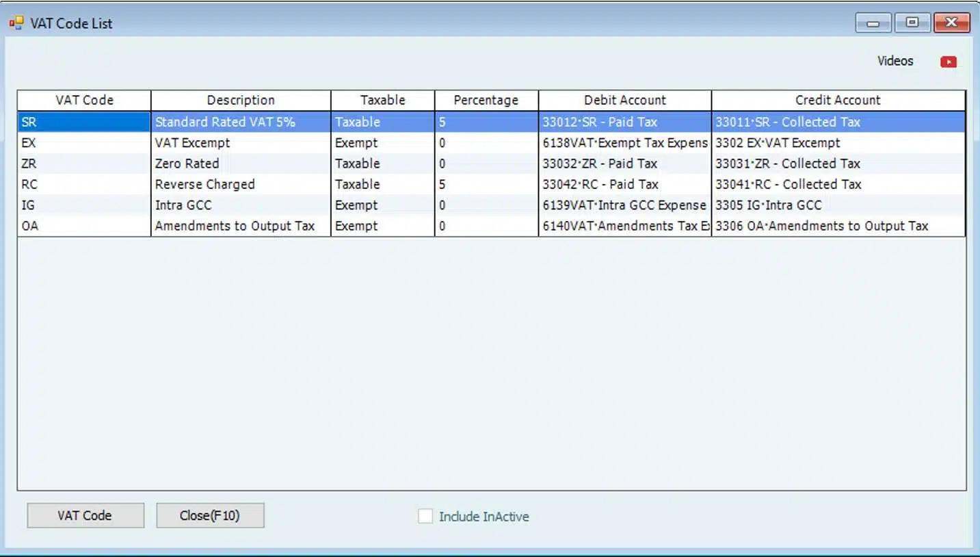Image resolution: width=980 pixels, height=557 pixels.
Task: Click 6138VAT Exempt Tax Expense cell
Action: (625, 143)
